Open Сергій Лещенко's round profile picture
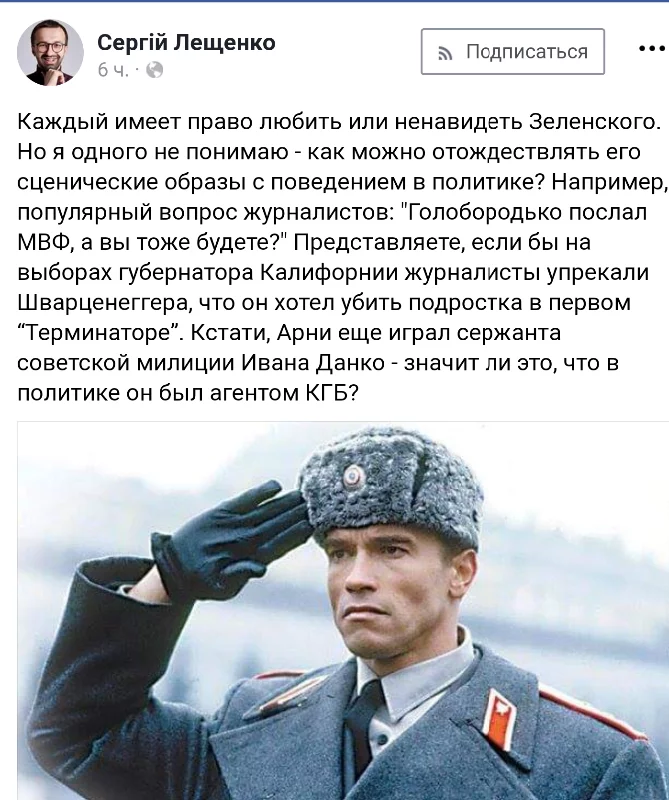Screen dimensions: 669x800 (x=50, y=53)
